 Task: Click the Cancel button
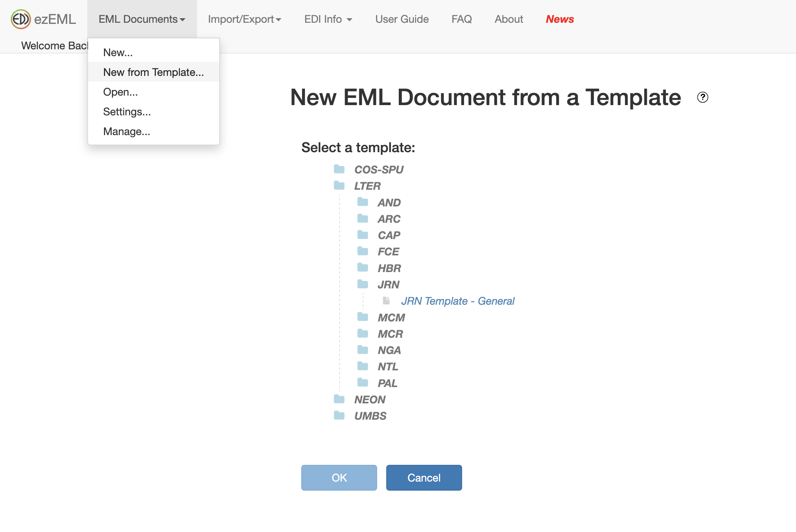[x=424, y=478]
